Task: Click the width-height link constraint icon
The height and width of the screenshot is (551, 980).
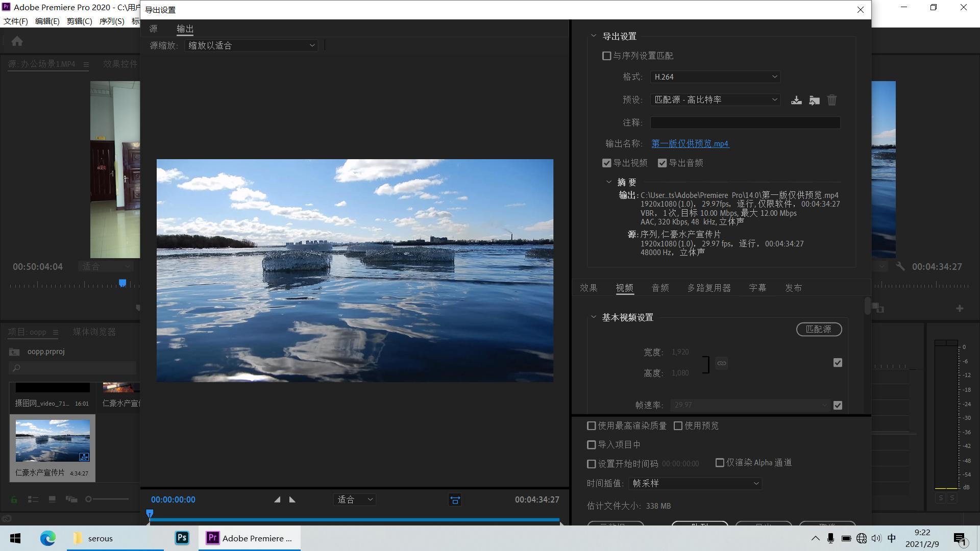Action: [721, 363]
